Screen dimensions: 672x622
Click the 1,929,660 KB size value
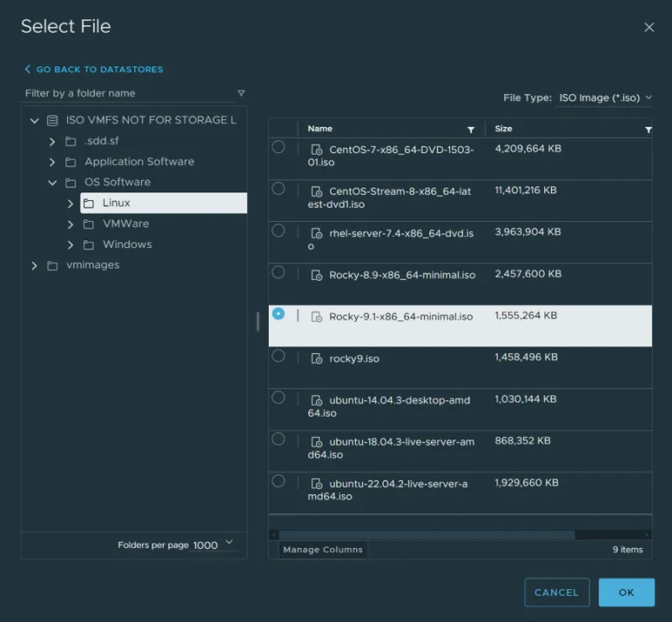527,482
